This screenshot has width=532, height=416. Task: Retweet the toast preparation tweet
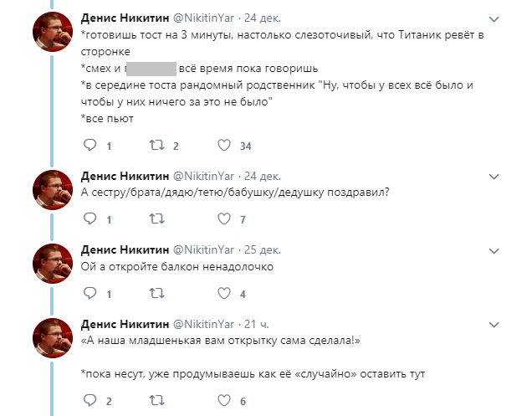156,146
